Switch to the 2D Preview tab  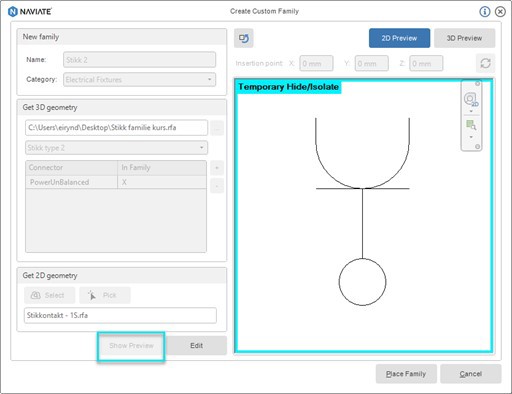399,38
